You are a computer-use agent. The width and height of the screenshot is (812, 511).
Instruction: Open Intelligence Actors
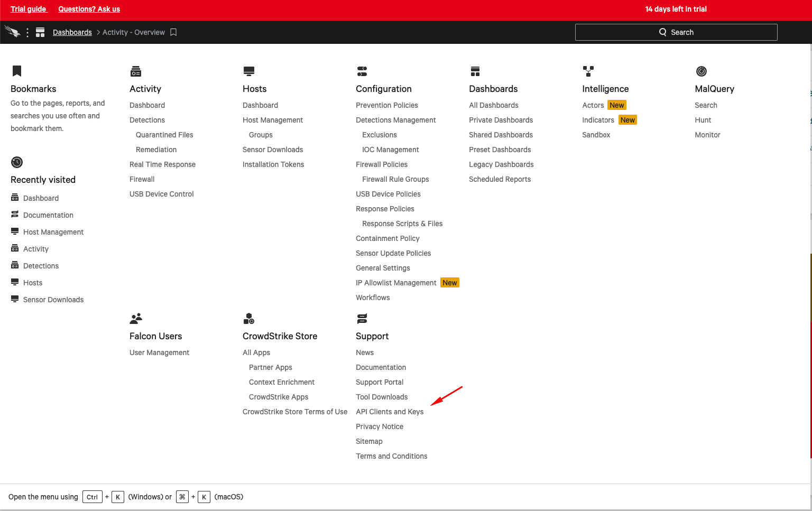tap(593, 105)
